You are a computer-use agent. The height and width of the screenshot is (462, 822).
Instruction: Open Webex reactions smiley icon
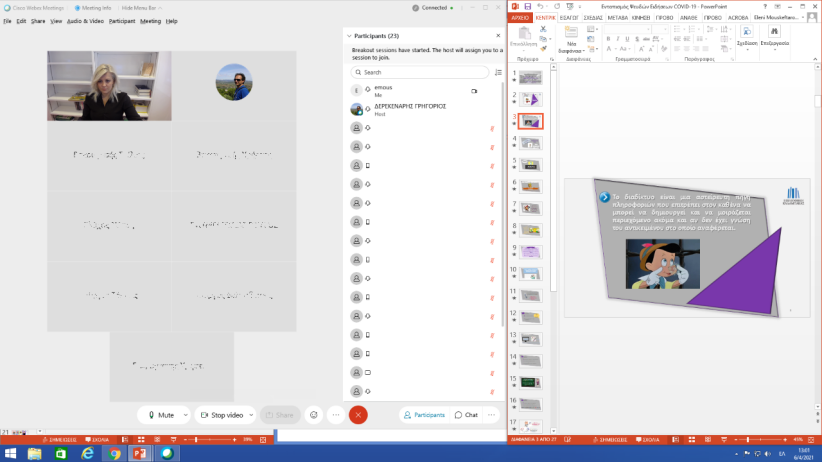click(x=313, y=415)
